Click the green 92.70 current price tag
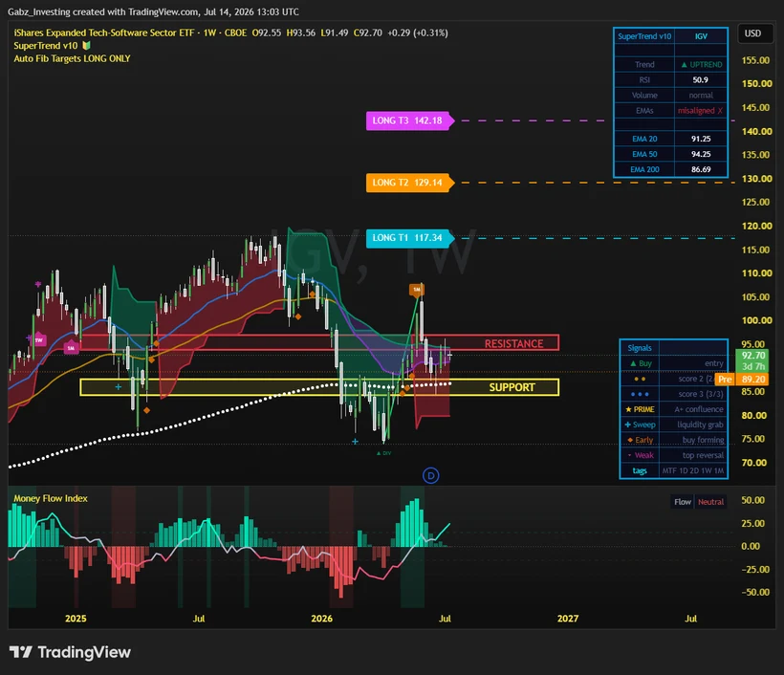 pyautogui.click(x=753, y=355)
